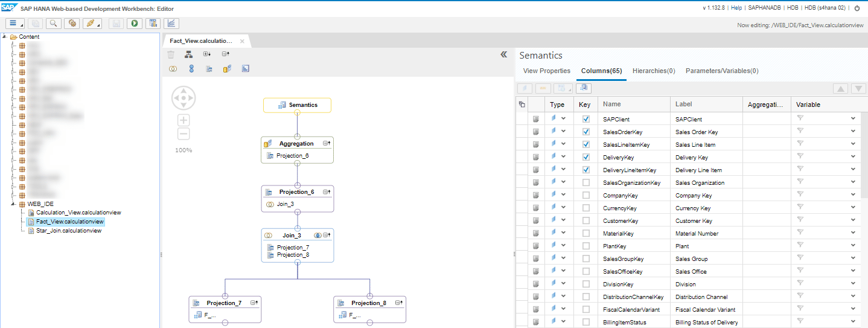Add an Aggregation node from the palette
The width and height of the screenshot is (868, 328).
tap(227, 69)
